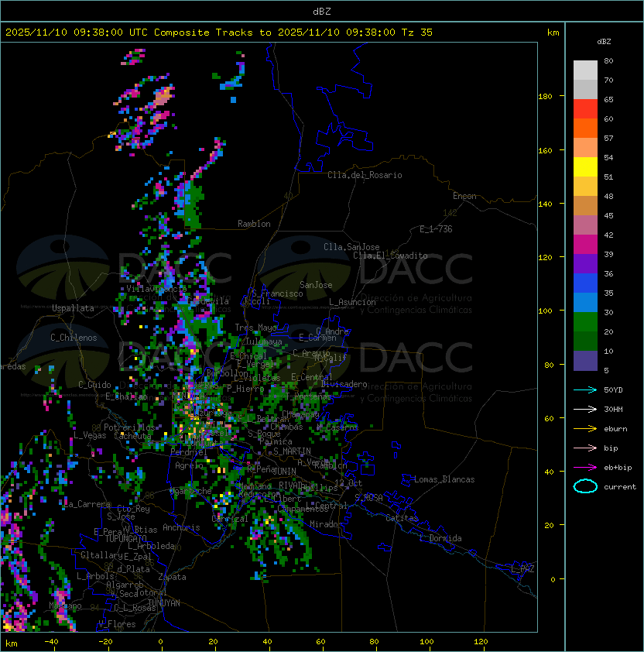Click the Zapata map label

pos(172,577)
